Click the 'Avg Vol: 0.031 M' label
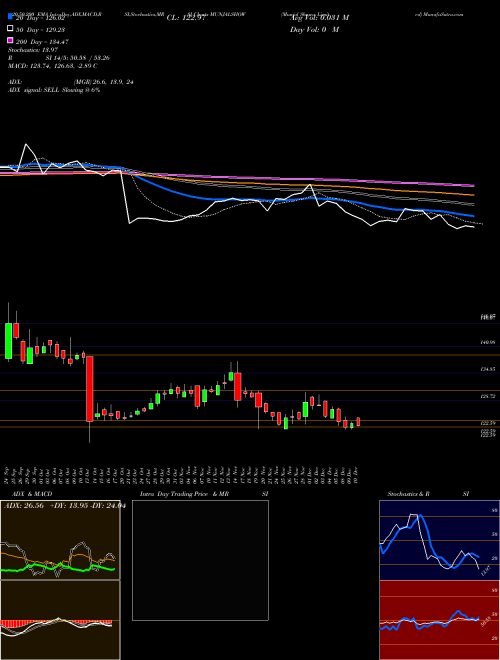The image size is (500, 660). click(x=319, y=18)
